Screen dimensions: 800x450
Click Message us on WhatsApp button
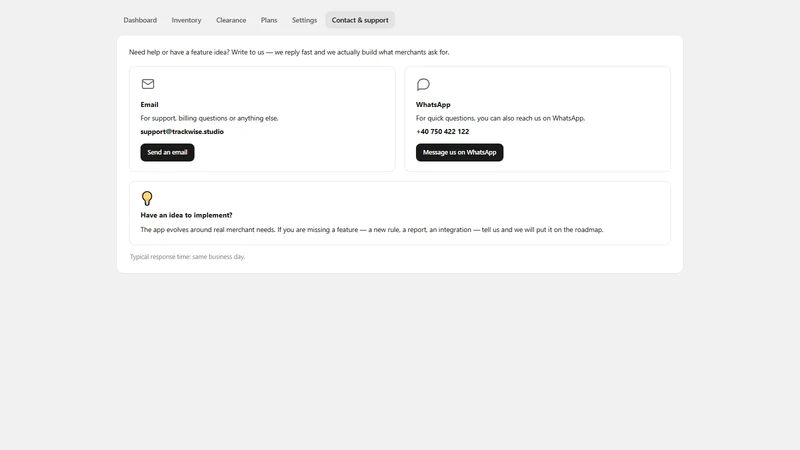(459, 152)
